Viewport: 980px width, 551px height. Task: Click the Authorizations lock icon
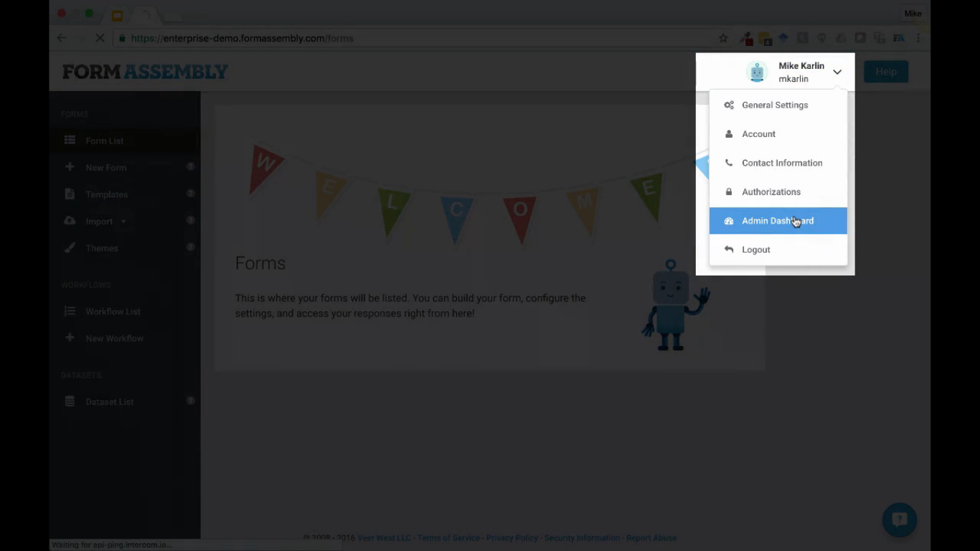[x=729, y=192]
